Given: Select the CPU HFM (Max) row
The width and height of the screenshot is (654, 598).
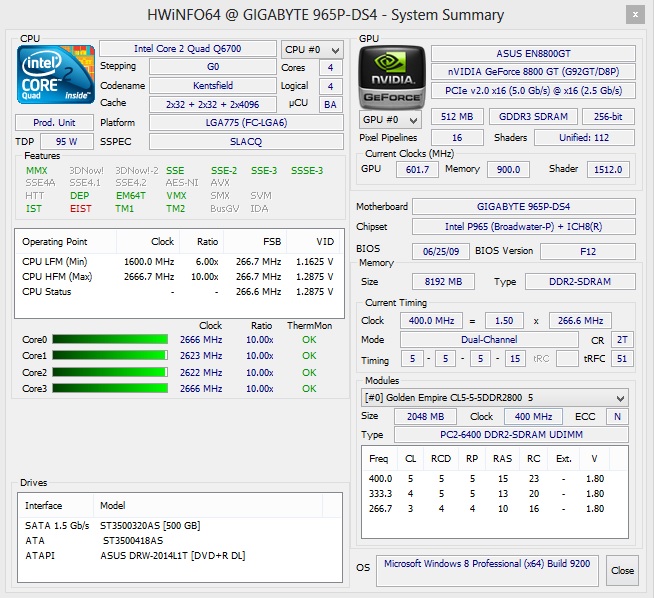Looking at the screenshot, I should pos(178,276).
